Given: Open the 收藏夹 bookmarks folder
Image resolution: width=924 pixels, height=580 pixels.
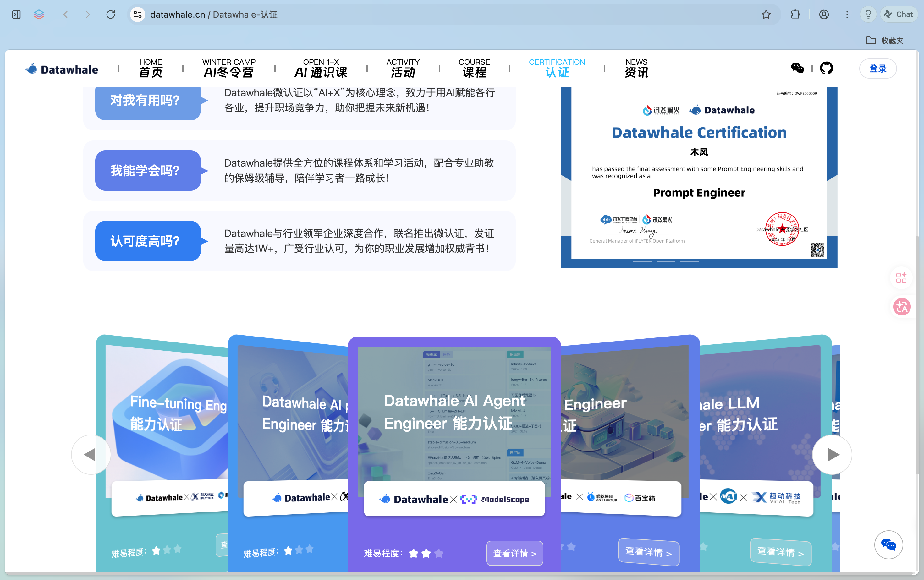Looking at the screenshot, I should (885, 40).
